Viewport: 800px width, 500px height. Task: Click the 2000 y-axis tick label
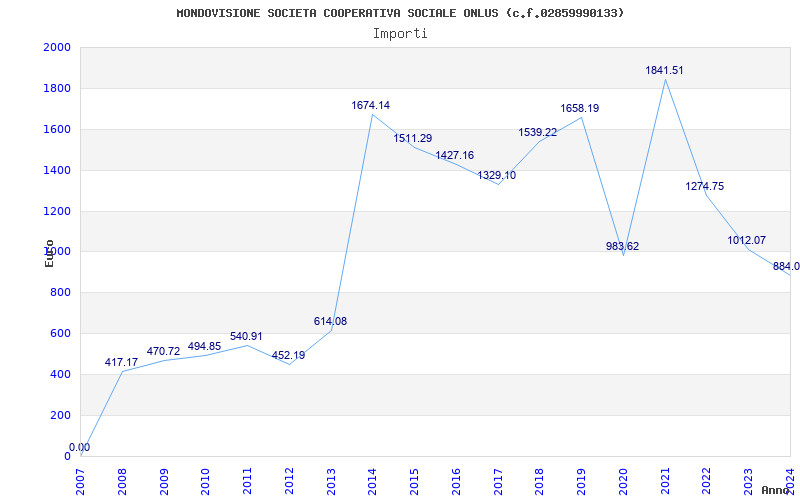(x=57, y=47)
